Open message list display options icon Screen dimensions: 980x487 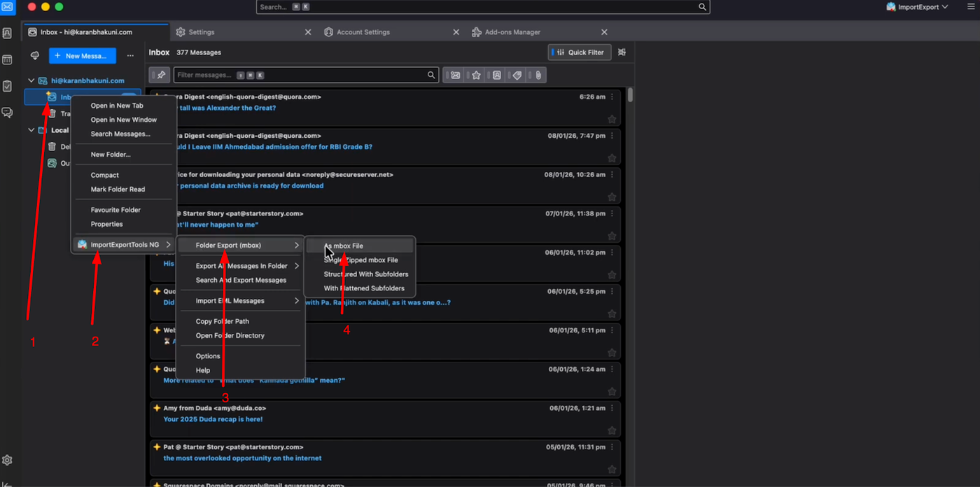622,52
